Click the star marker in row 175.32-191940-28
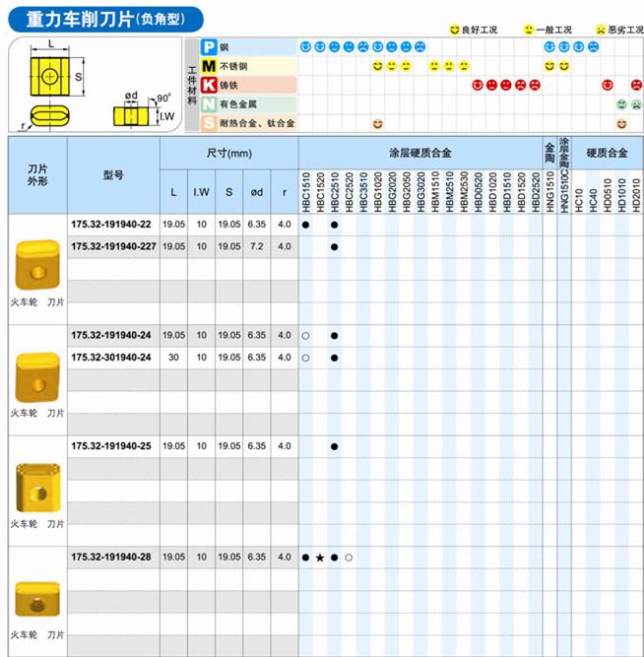 point(320,558)
